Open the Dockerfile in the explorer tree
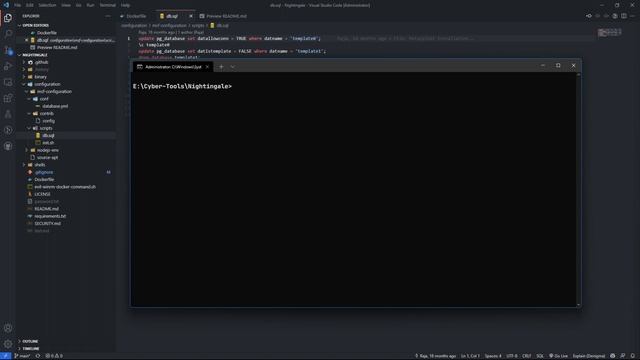 click(44, 180)
